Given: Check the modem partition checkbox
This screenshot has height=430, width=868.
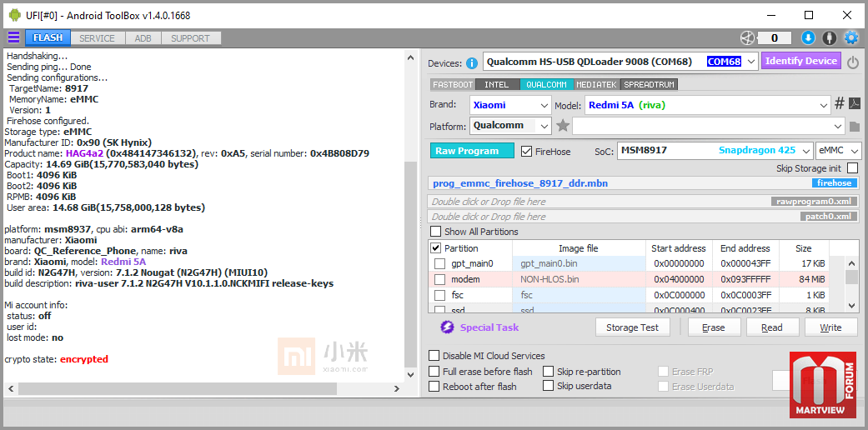Looking at the screenshot, I should coord(439,279).
